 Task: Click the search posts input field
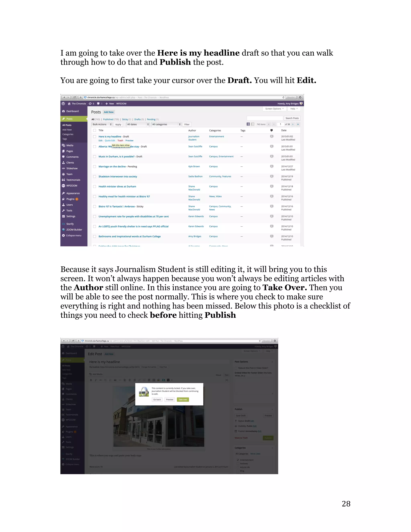pyautogui.click(x=265, y=118)
